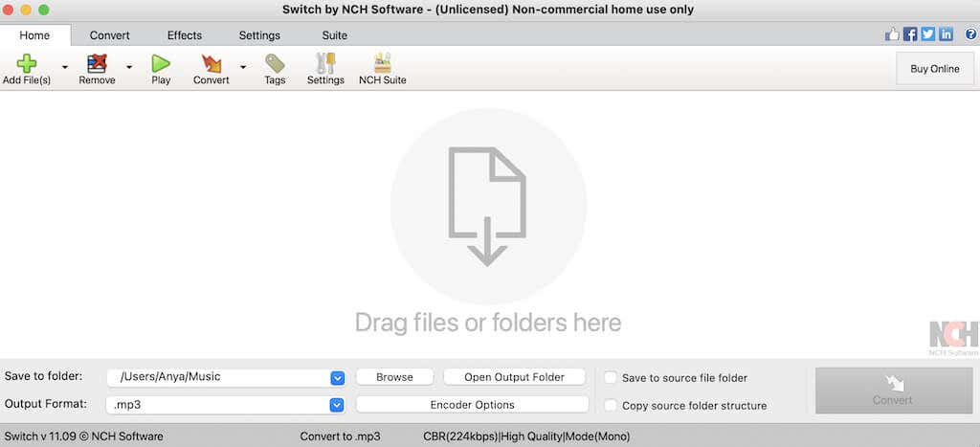Open the NCH Suite toolbox icon
The height and width of the screenshot is (447, 980).
[383, 64]
